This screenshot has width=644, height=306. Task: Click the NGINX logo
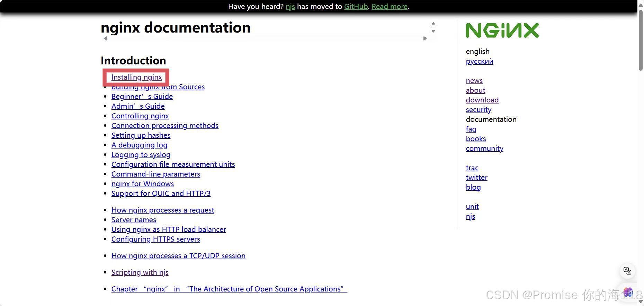[502, 30]
